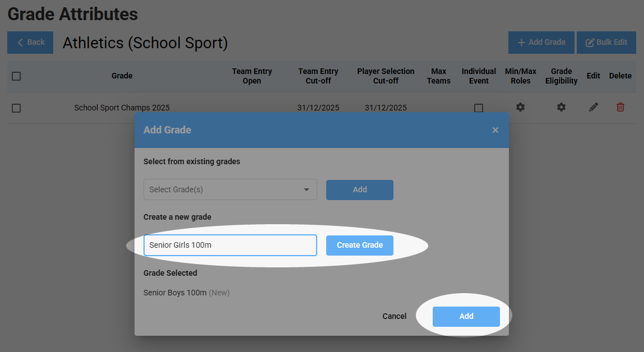Confirm with the bottom Add button
644x352 pixels.
(x=466, y=316)
